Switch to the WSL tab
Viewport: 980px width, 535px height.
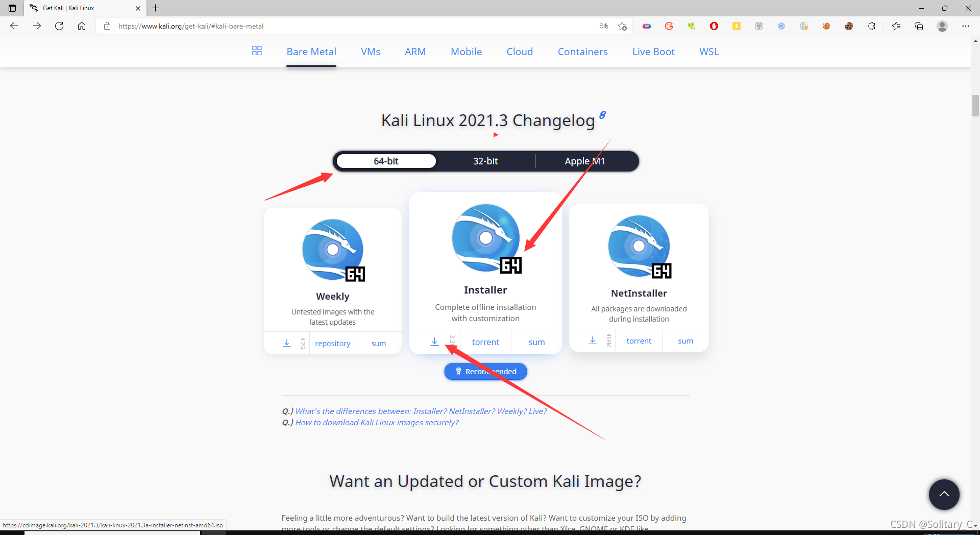(709, 52)
